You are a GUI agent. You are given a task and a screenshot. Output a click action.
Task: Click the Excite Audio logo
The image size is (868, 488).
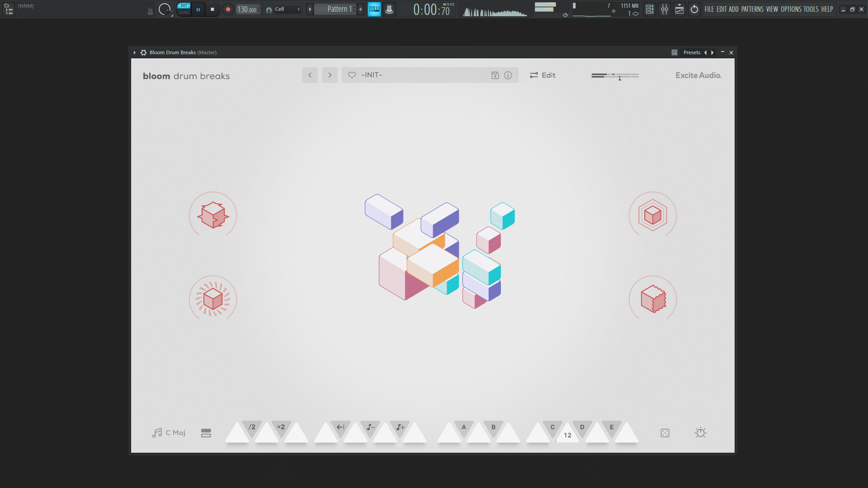698,75
